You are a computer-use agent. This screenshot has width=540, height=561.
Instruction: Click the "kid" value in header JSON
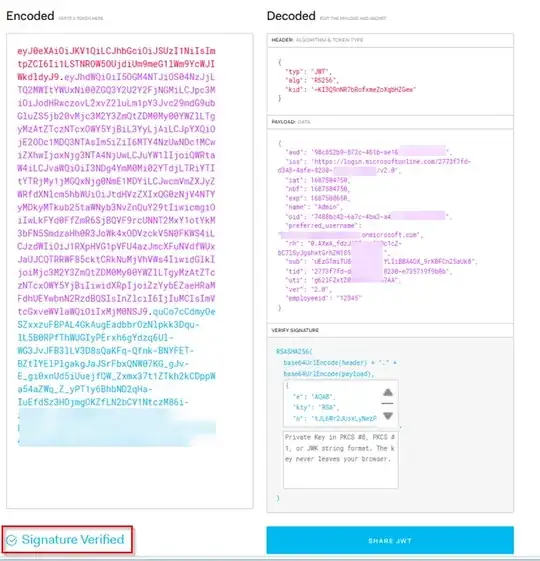pyautogui.click(x=363, y=89)
